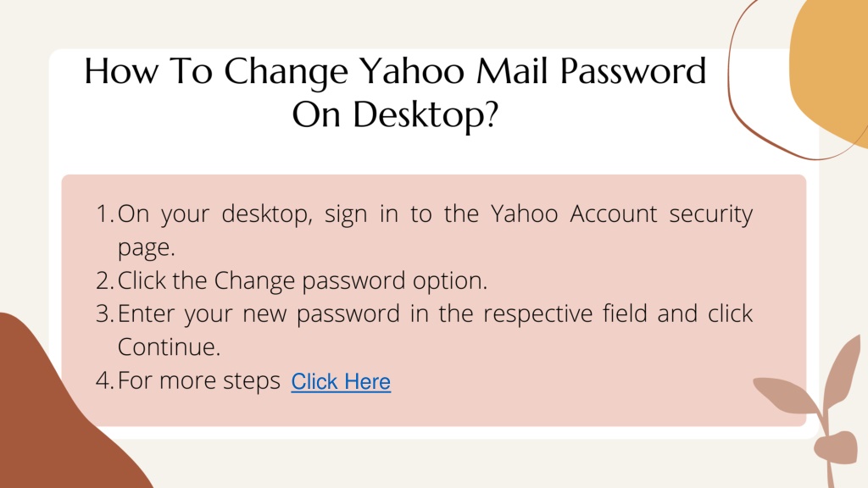Click the list number "3."
The height and width of the screenshot is (488, 868).
tap(105, 313)
